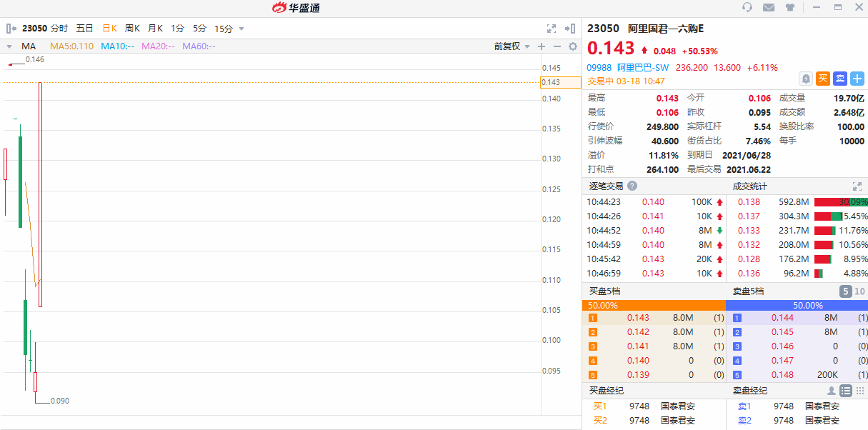The height and width of the screenshot is (430, 868).
Task: Collapse left panel next to 23050
Action: (x=11, y=29)
